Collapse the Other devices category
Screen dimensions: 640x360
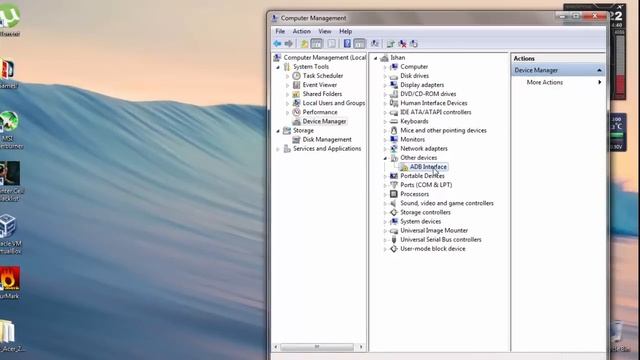[385, 158]
